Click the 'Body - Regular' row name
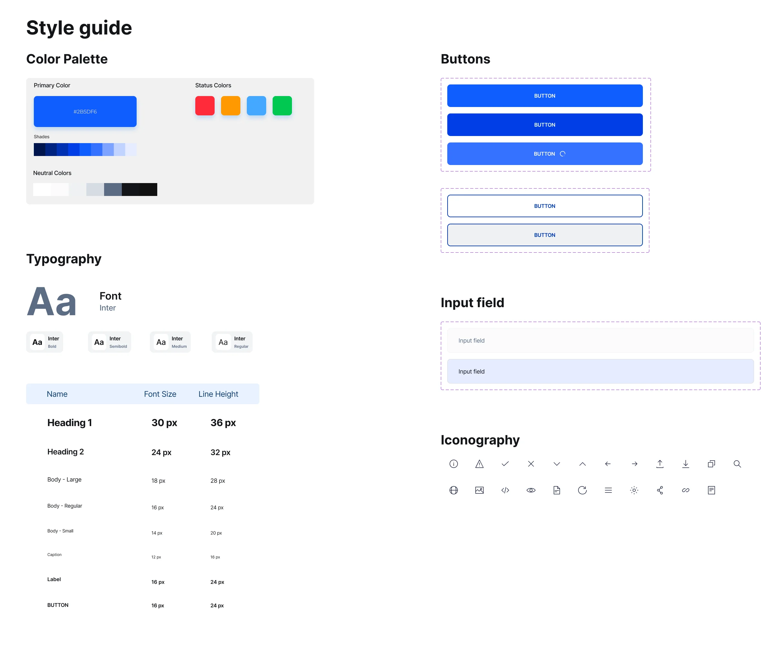The image size is (784, 672). 65,506
